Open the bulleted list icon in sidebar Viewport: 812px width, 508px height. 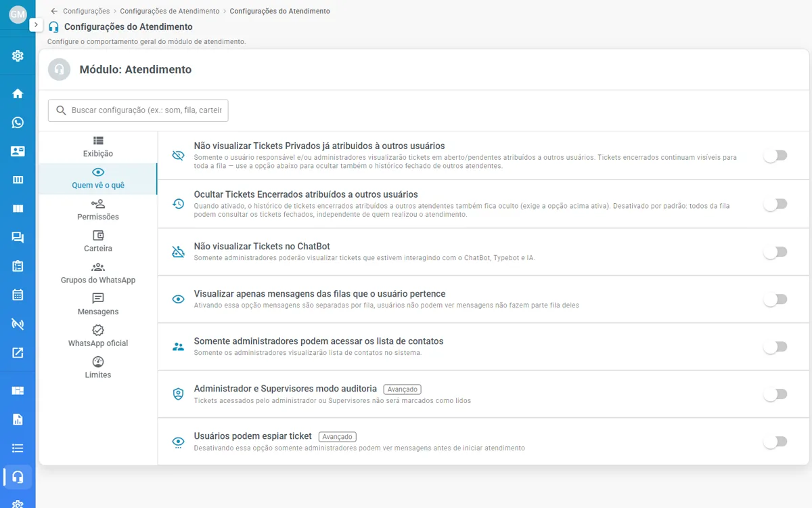(x=18, y=448)
